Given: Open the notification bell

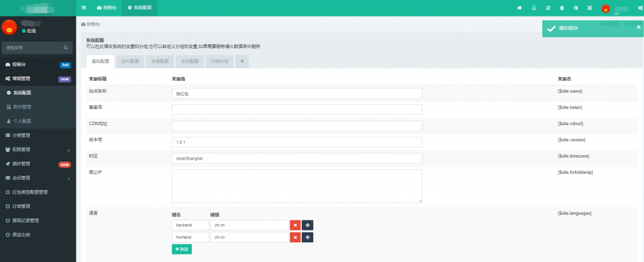Looking at the screenshot, I should click(x=534, y=8).
